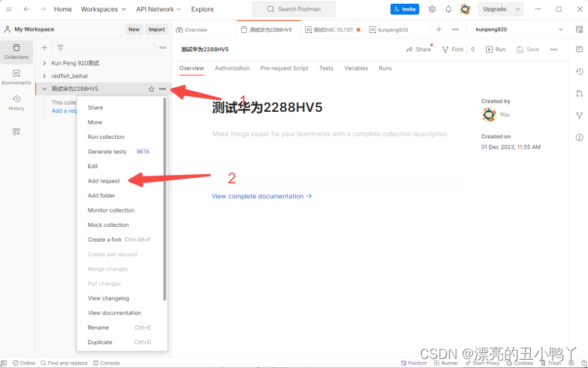Expand the redfish_beihai collection
588x368 pixels.
click(44, 76)
